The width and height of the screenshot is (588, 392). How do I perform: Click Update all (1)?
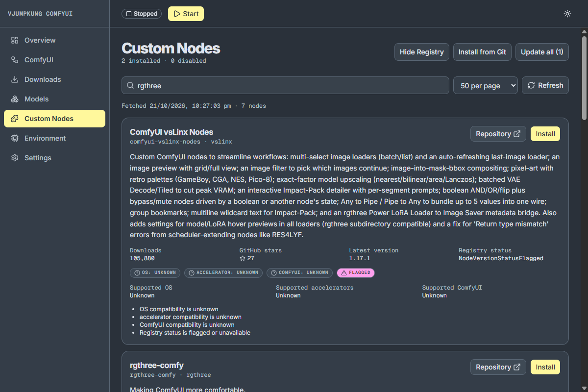tap(542, 52)
